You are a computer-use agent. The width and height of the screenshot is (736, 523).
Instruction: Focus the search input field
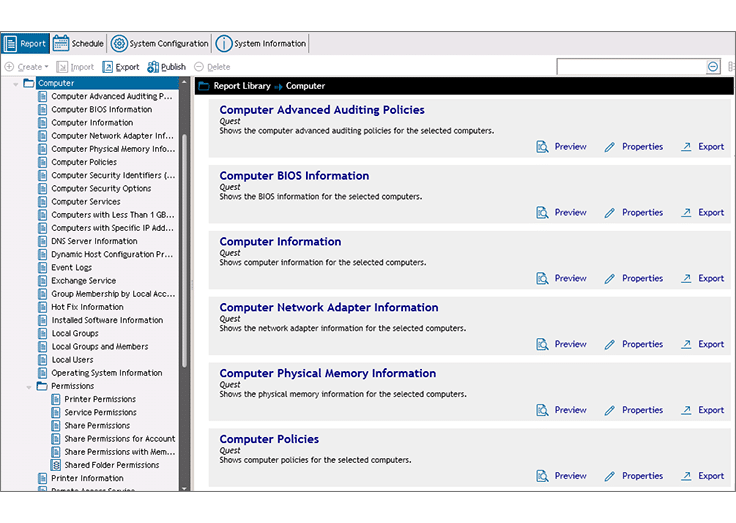point(630,67)
